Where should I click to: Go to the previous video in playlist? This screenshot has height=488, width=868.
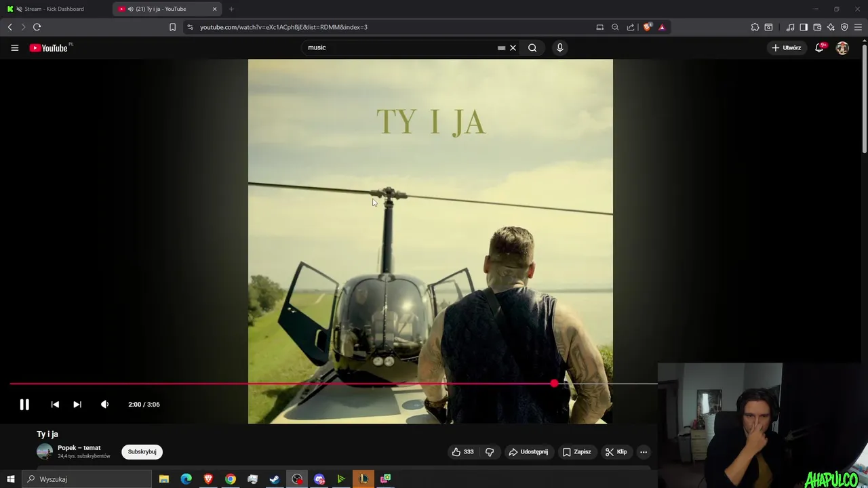[x=55, y=405]
